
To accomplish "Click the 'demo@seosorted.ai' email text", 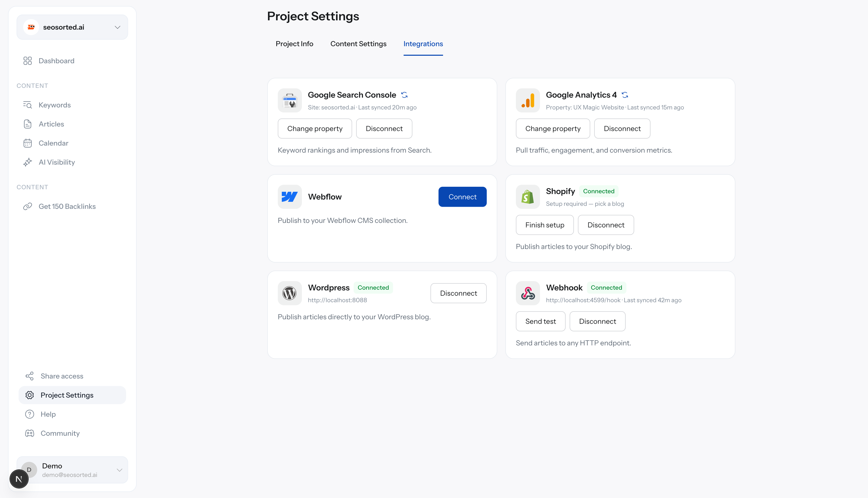I will coord(70,475).
